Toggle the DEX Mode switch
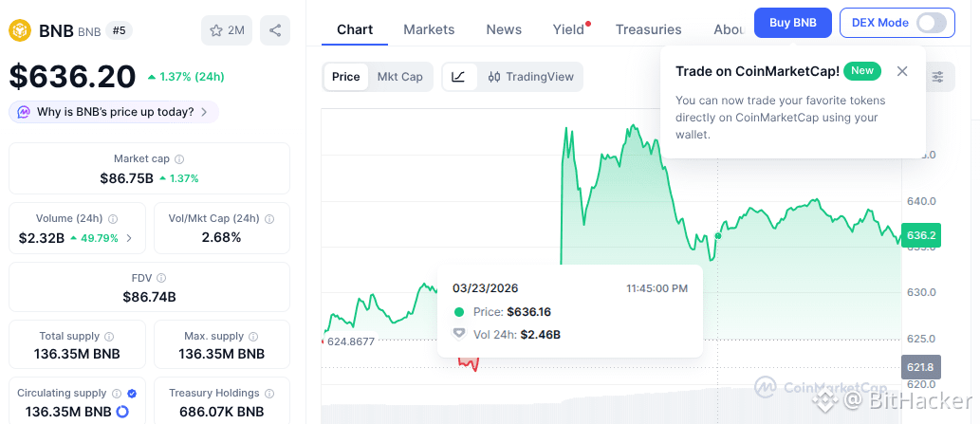This screenshot has height=424, width=980. coord(932,23)
